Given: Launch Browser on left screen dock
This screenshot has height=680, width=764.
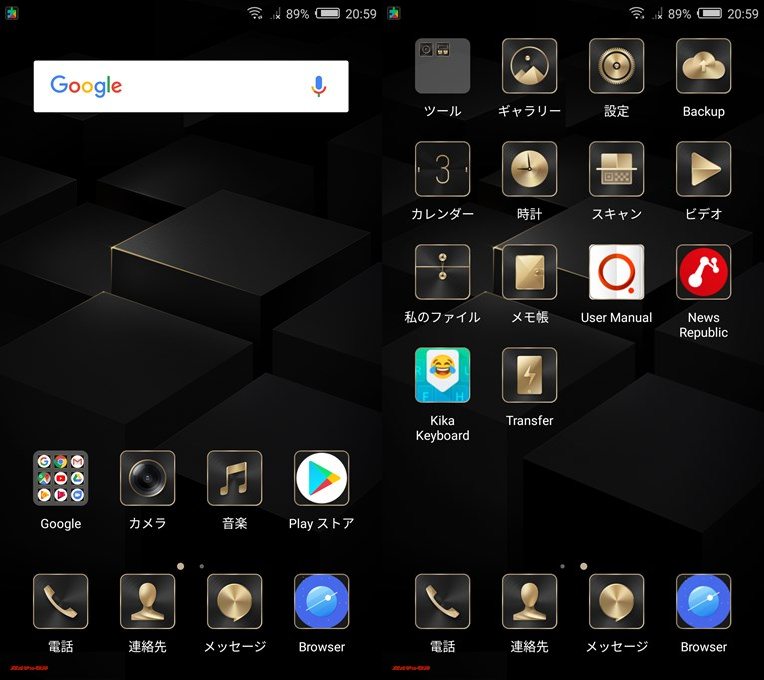Looking at the screenshot, I should 322,601.
